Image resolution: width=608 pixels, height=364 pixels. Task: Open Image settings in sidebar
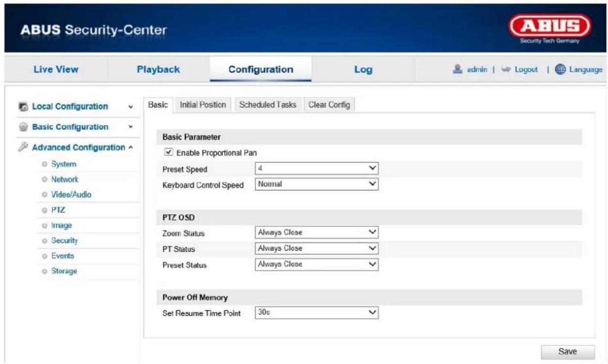pos(62,225)
